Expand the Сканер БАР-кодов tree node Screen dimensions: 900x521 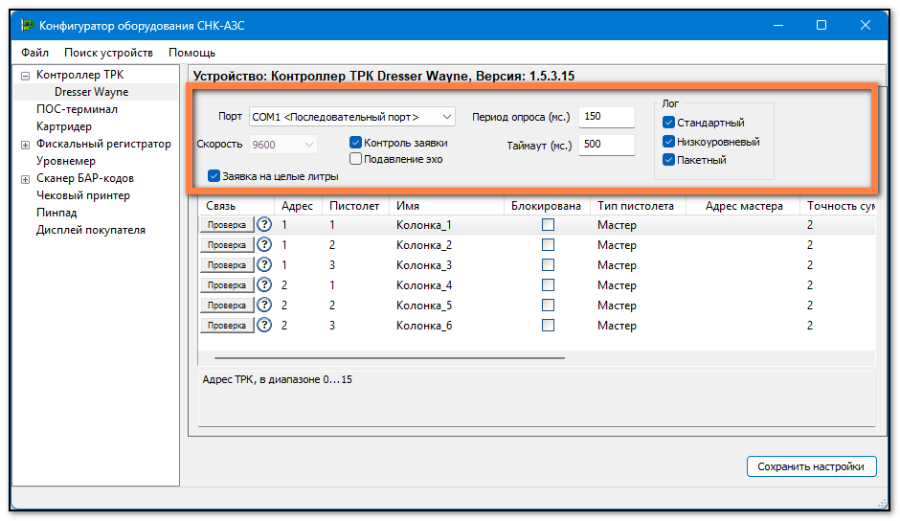[x=25, y=178]
